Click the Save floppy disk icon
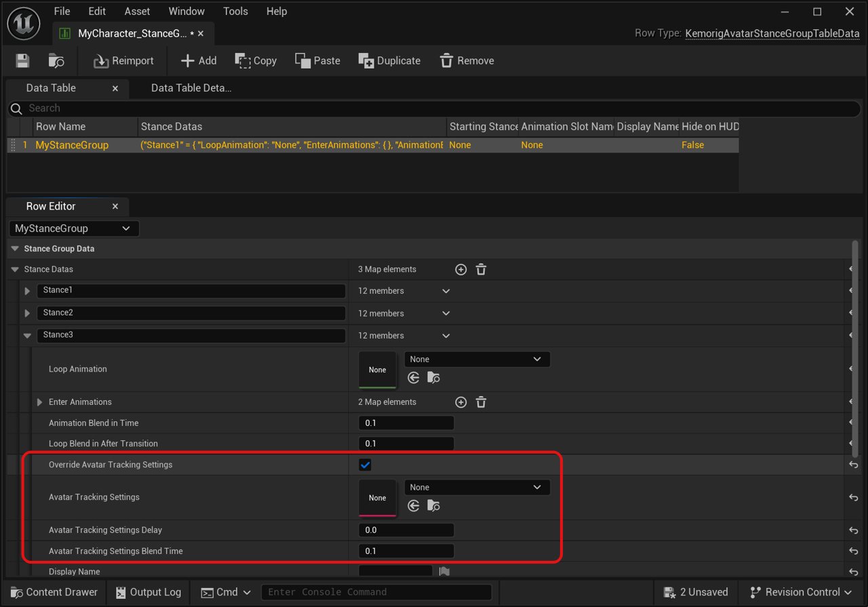The image size is (868, 607). [x=22, y=61]
